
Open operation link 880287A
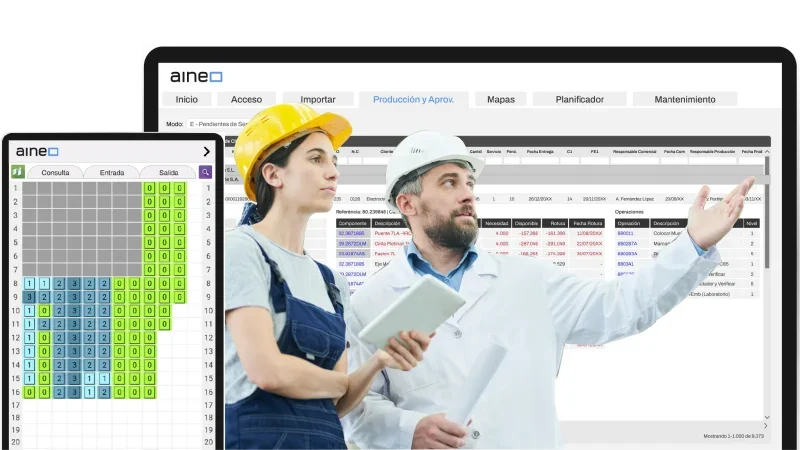627,244
